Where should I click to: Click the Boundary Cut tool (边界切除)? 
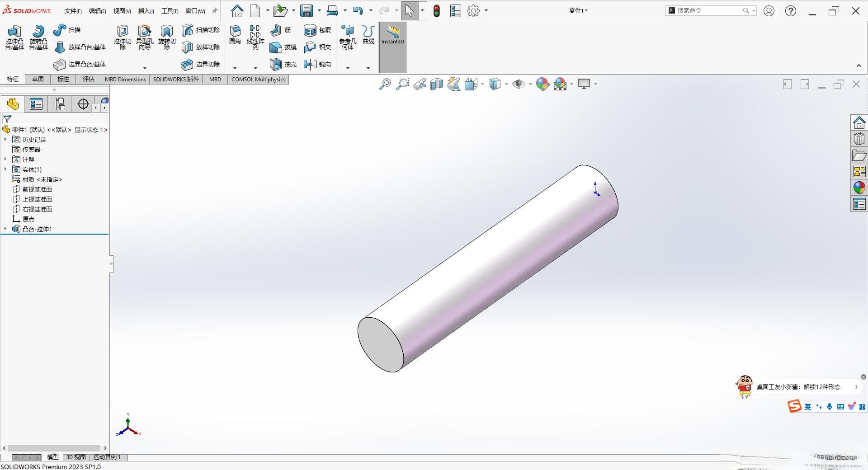click(x=201, y=64)
